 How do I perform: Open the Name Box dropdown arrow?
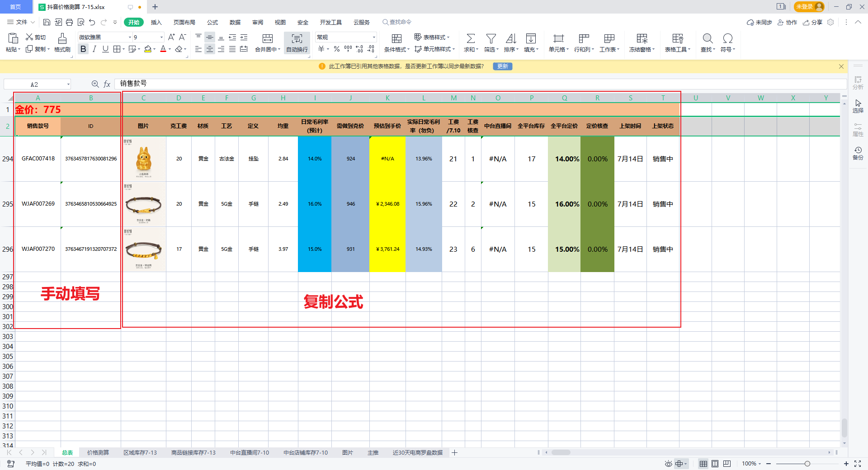[x=68, y=84]
